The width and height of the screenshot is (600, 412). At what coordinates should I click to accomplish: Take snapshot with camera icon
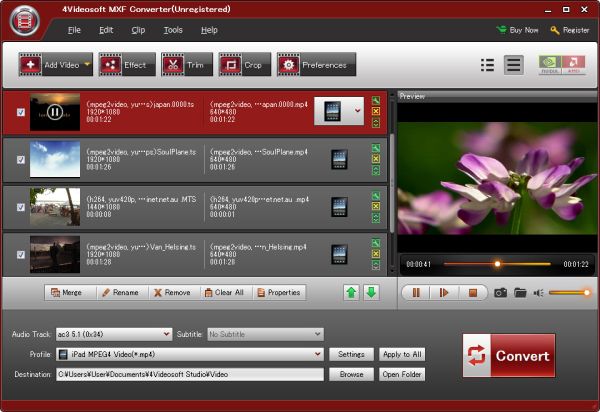point(501,293)
